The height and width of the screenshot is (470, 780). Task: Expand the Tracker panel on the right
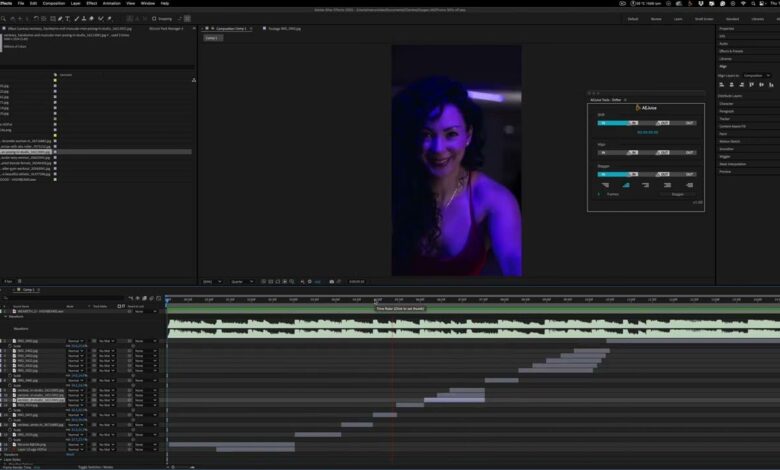tap(724, 119)
